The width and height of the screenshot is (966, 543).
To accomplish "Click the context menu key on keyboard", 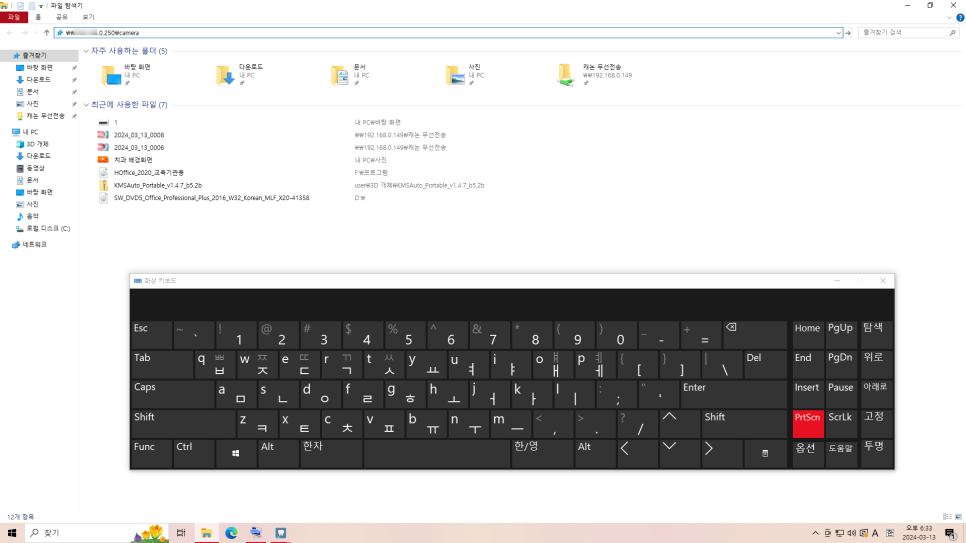I will (765, 454).
